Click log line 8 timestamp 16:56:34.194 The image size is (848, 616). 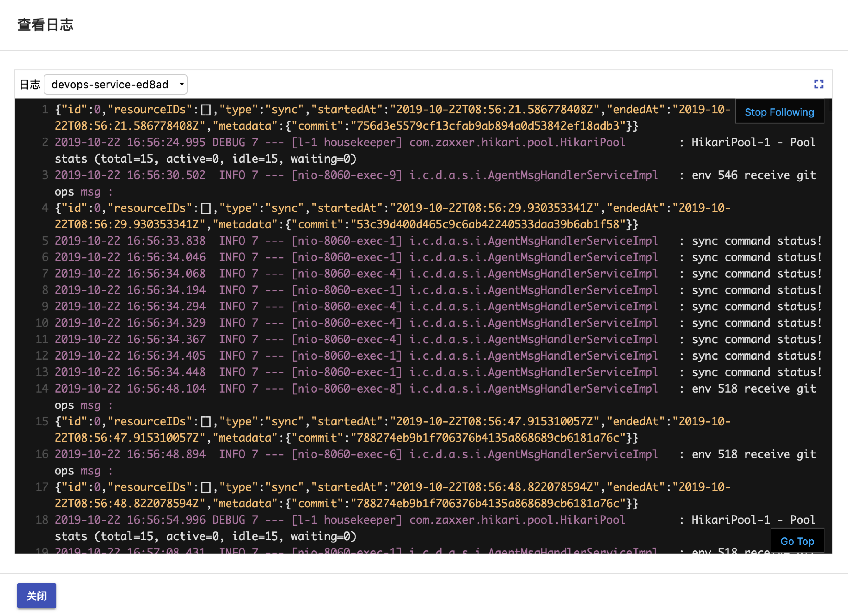pyautogui.click(x=166, y=290)
